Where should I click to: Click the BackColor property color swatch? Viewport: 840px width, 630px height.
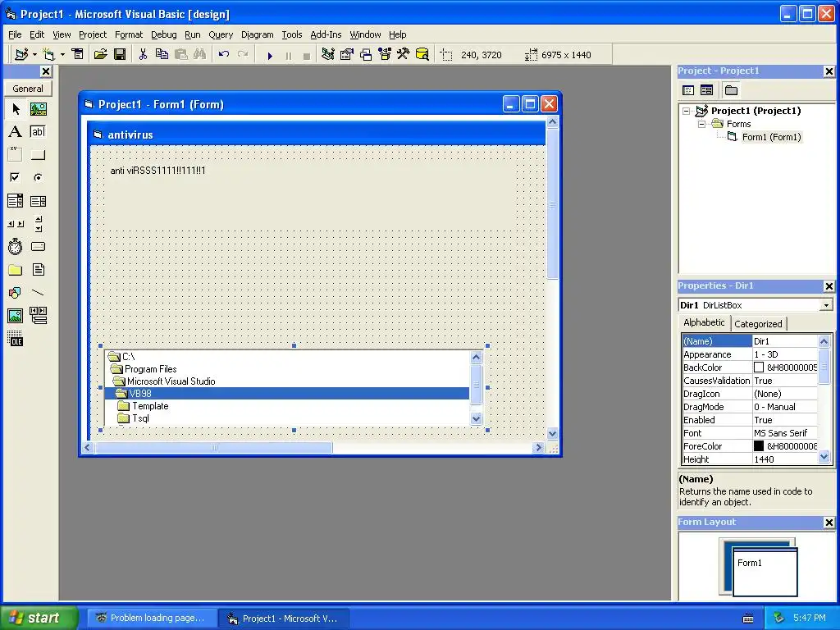click(x=759, y=367)
